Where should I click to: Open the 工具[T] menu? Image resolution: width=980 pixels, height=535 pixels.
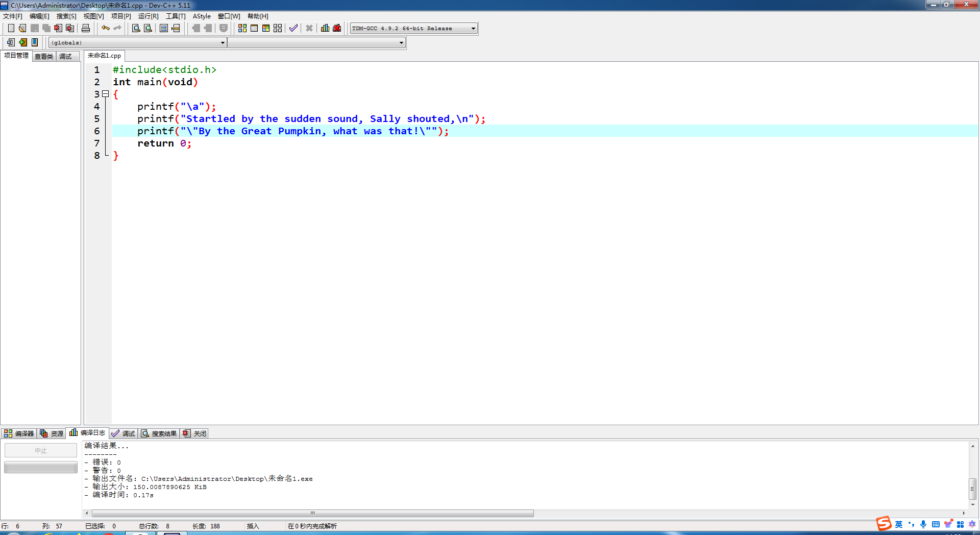[176, 16]
